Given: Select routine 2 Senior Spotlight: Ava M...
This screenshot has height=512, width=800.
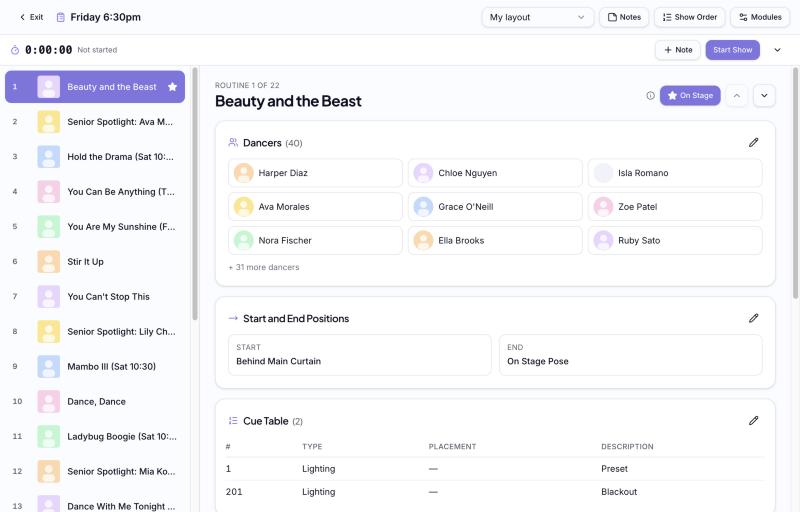Looking at the screenshot, I should point(95,122).
